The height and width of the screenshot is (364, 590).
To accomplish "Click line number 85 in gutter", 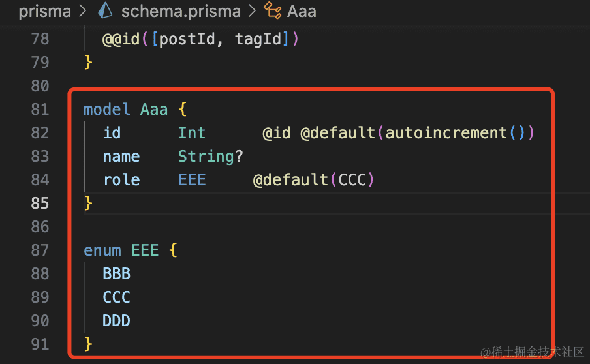I will 40,203.
